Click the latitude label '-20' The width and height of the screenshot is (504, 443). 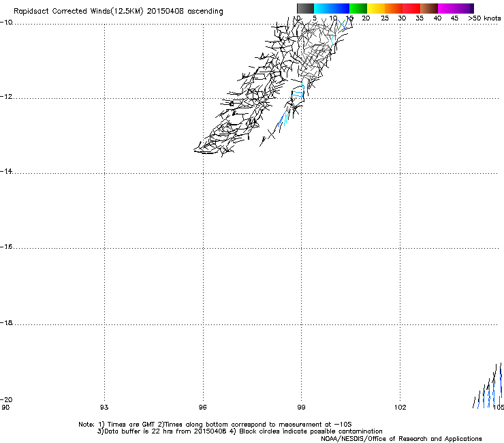(6, 399)
